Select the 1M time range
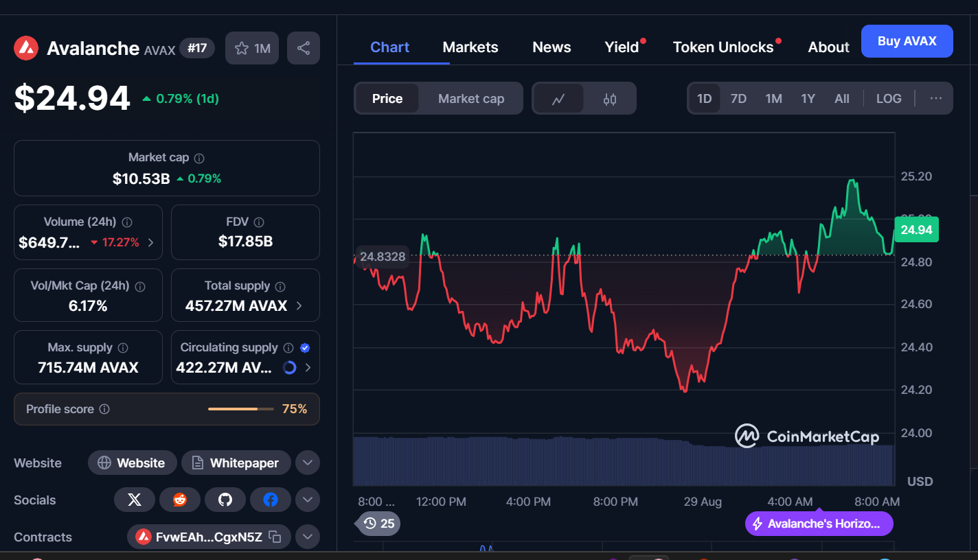Viewport: 978px width, 560px height. pyautogui.click(x=774, y=99)
